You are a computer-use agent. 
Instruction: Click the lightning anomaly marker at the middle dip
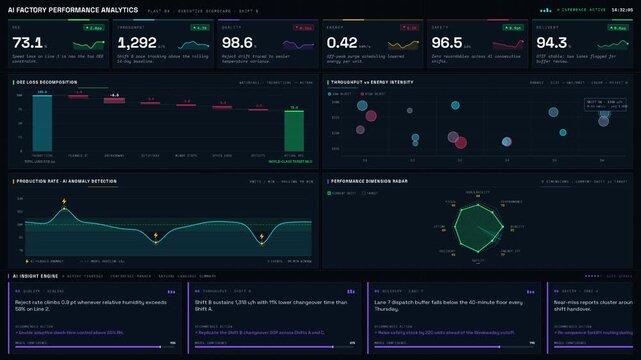click(x=156, y=236)
